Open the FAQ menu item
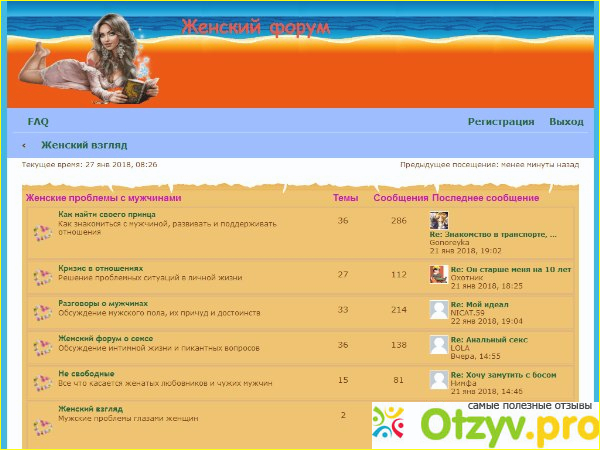Screen dimensions: 600x450 (x=38, y=122)
